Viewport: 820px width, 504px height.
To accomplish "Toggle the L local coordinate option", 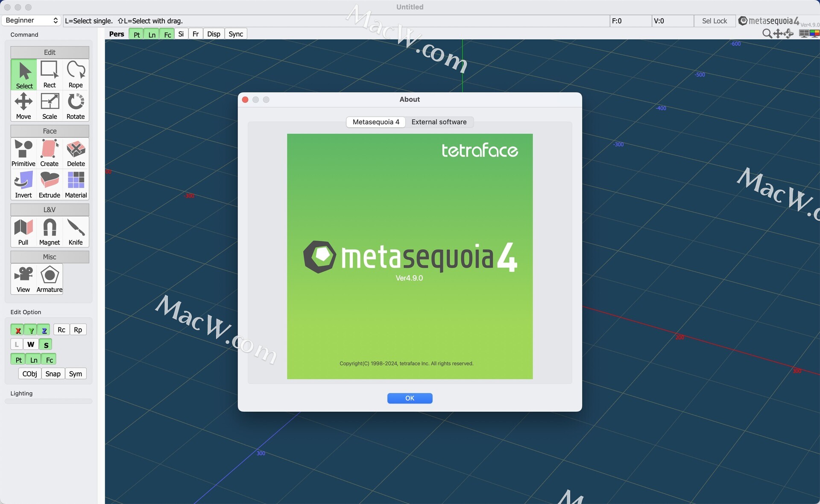I will tap(17, 344).
